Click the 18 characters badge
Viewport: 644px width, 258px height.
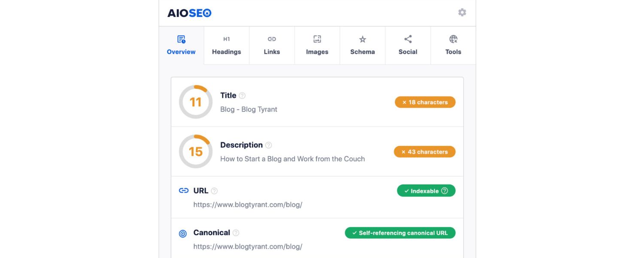click(x=425, y=102)
